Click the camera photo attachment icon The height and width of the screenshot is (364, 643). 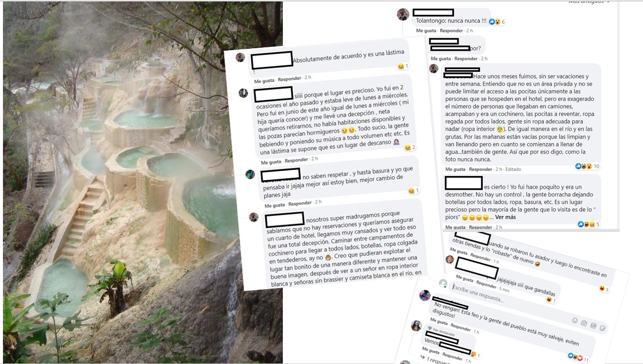[584, 323]
